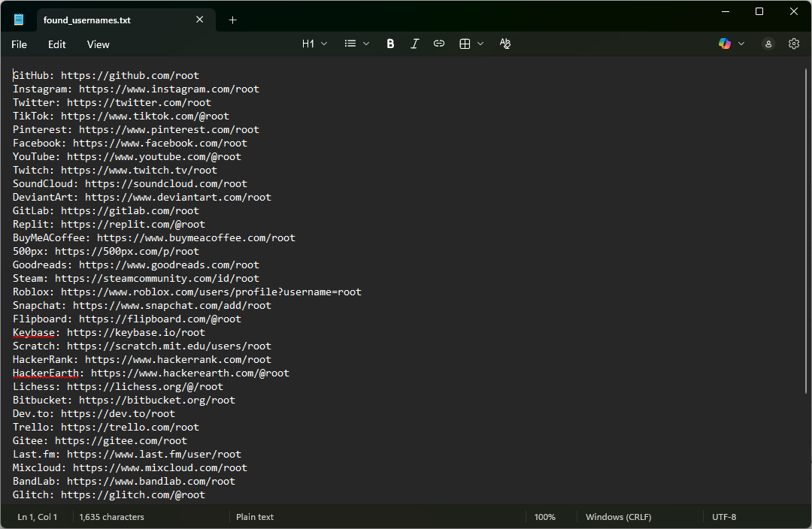Click the 100% zoom level indicator
The width and height of the screenshot is (812, 529).
[544, 517]
